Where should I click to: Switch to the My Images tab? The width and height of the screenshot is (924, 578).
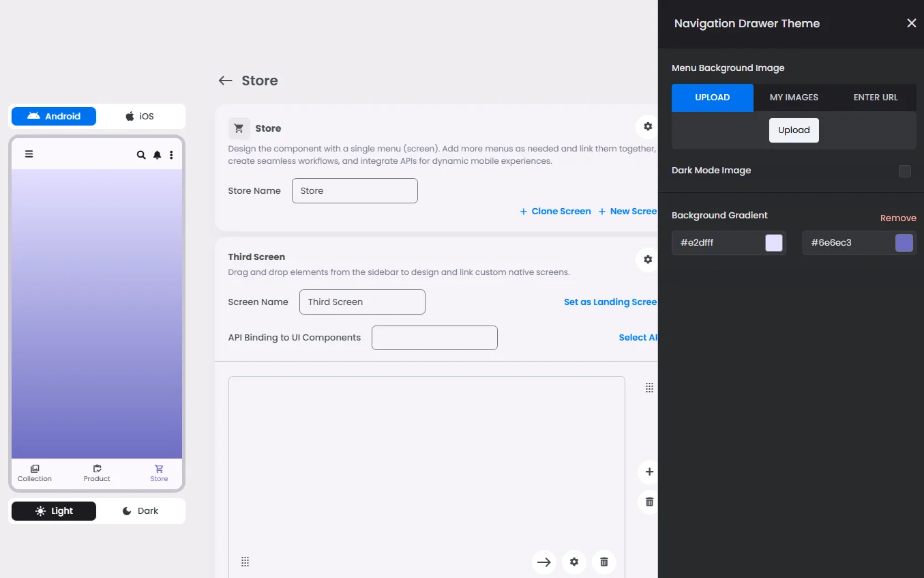point(794,98)
